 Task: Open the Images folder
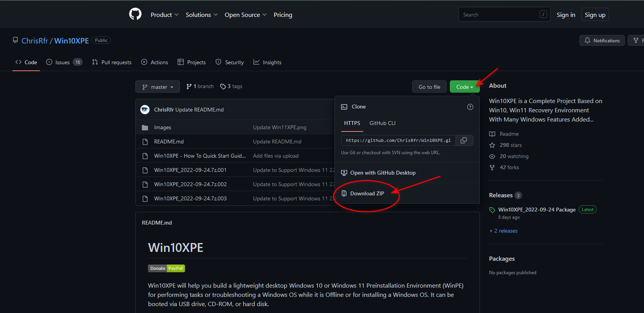point(163,127)
